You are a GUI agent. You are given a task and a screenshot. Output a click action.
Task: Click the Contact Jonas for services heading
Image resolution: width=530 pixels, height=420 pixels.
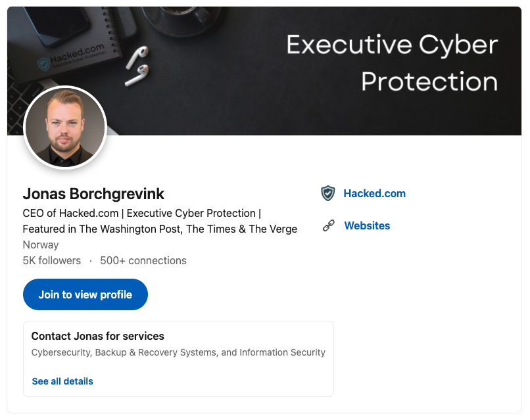pos(98,337)
